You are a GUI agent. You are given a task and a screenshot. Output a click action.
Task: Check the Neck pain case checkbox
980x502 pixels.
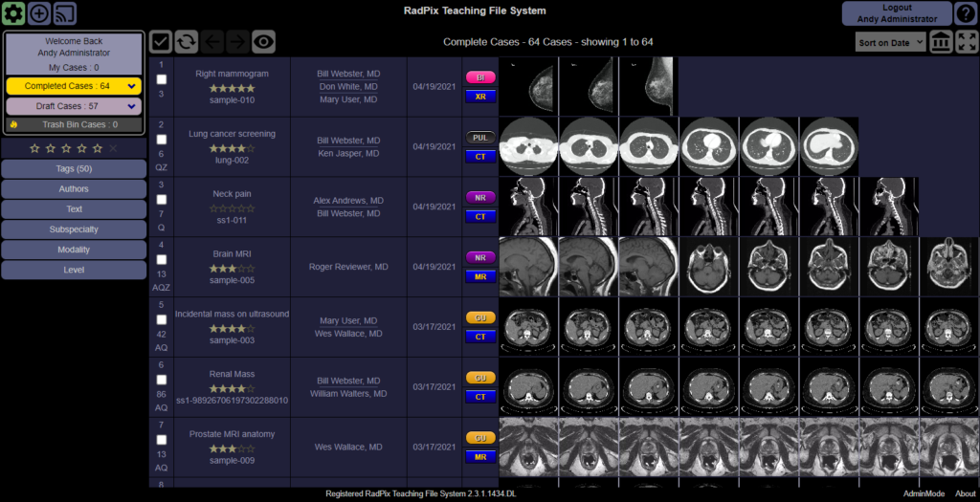coord(161,199)
